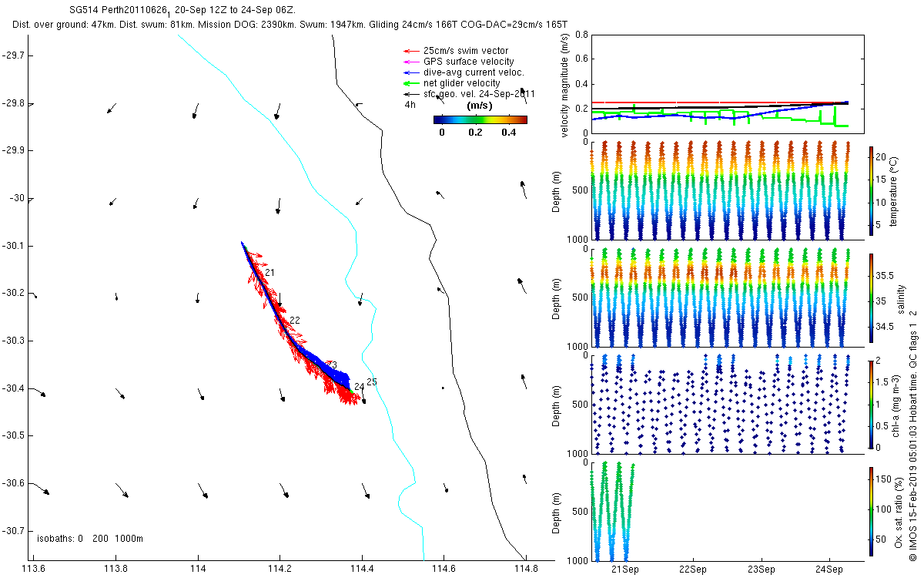Click the 'velocity magnitude (m/s)' axis label
Screen dimensions: 924x578
click(x=564, y=84)
